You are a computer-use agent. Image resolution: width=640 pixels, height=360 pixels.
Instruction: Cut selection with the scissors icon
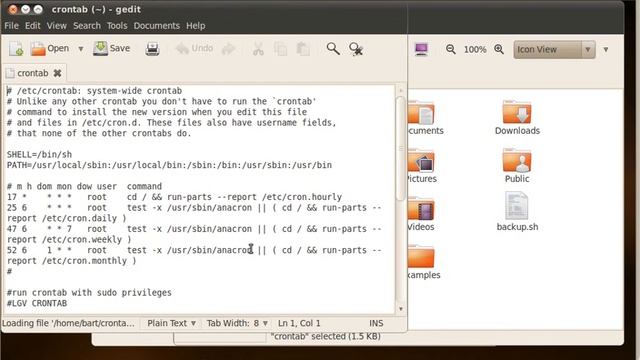click(x=258, y=49)
